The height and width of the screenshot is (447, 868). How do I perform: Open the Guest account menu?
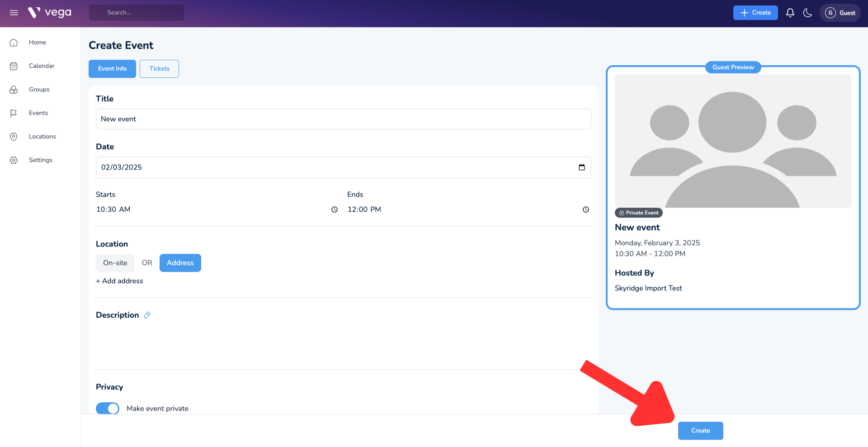pos(840,13)
